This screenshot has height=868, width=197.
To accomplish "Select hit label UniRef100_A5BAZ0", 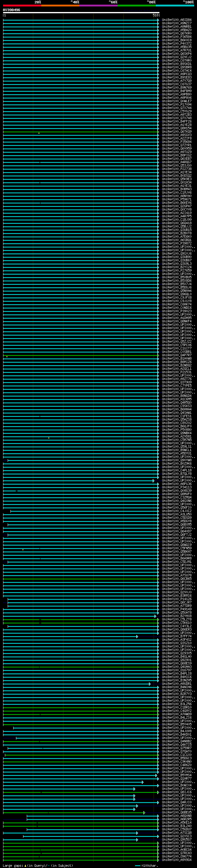I will tap(177, 30).
